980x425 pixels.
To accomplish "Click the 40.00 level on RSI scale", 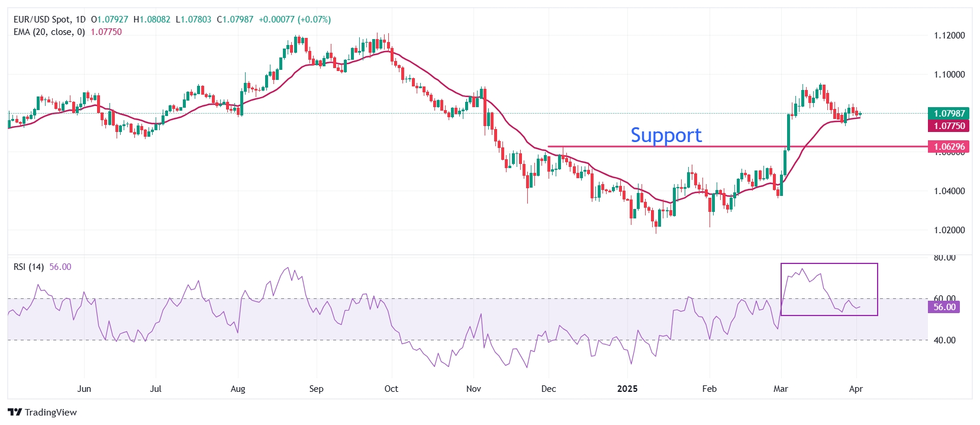I will click(x=944, y=340).
